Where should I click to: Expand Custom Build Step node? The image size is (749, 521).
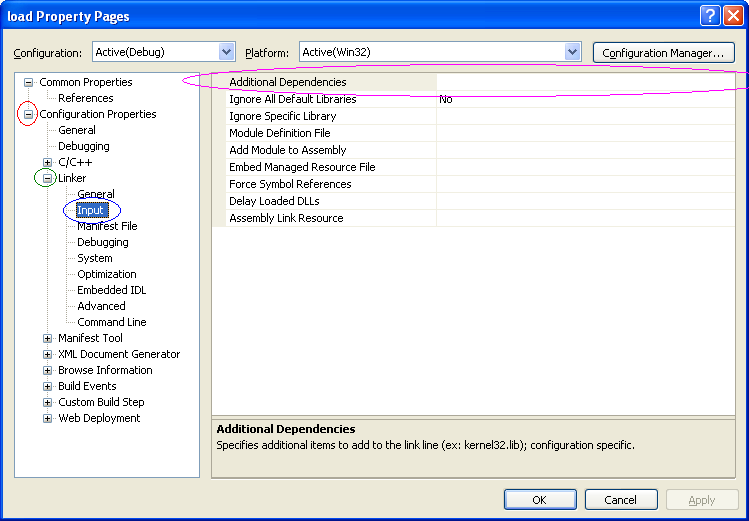(x=47, y=403)
